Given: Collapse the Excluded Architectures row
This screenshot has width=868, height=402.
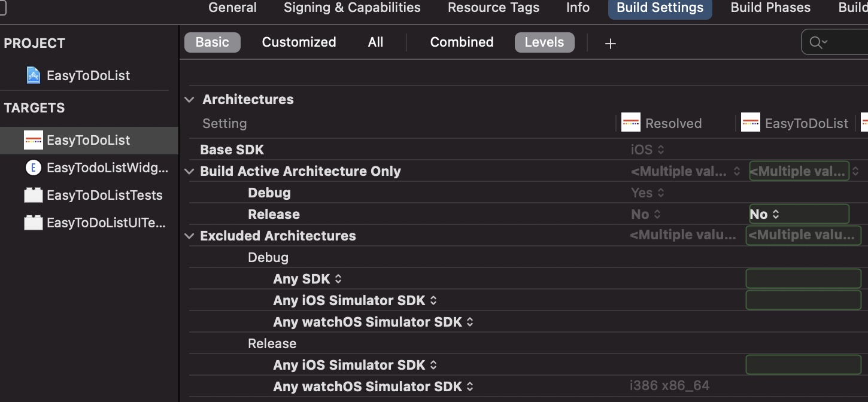Looking at the screenshot, I should point(190,236).
